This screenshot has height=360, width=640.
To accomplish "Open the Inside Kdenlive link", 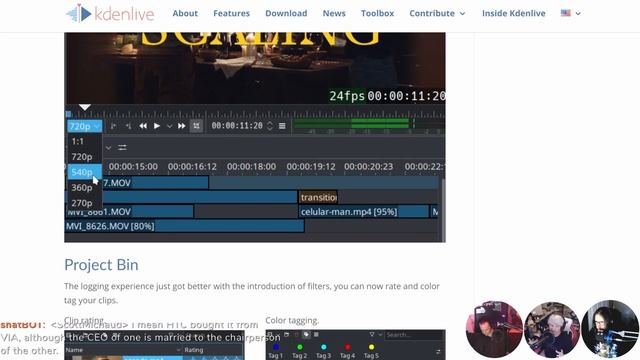I will [513, 13].
